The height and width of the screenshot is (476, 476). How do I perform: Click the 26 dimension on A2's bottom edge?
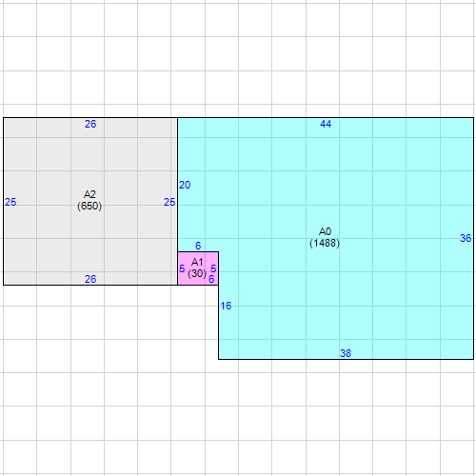pyautogui.click(x=90, y=279)
